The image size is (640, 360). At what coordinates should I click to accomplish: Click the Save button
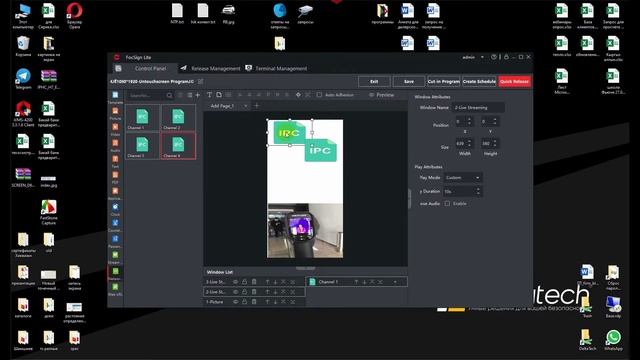(409, 81)
